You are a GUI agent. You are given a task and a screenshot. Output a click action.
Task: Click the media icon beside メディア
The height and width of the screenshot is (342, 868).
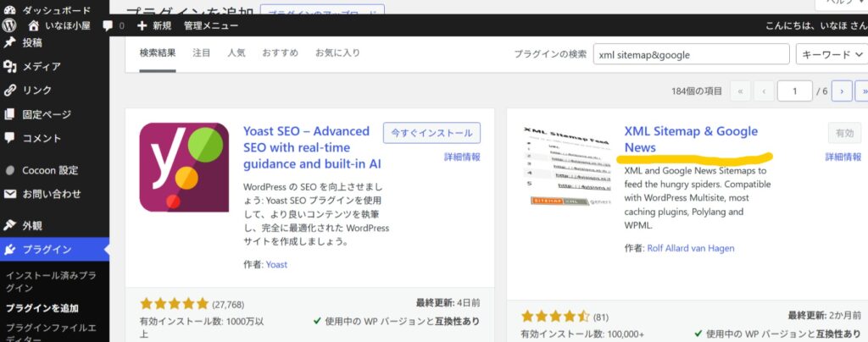(x=9, y=66)
